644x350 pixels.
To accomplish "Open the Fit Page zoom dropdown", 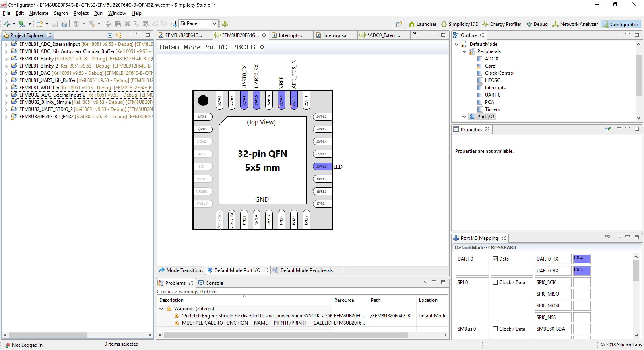I will (x=214, y=24).
